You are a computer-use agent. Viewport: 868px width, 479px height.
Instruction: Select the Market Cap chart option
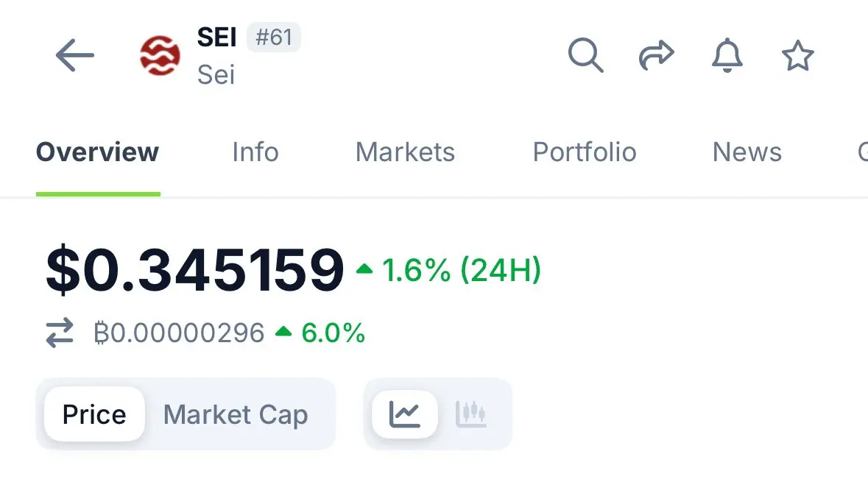[x=236, y=415]
